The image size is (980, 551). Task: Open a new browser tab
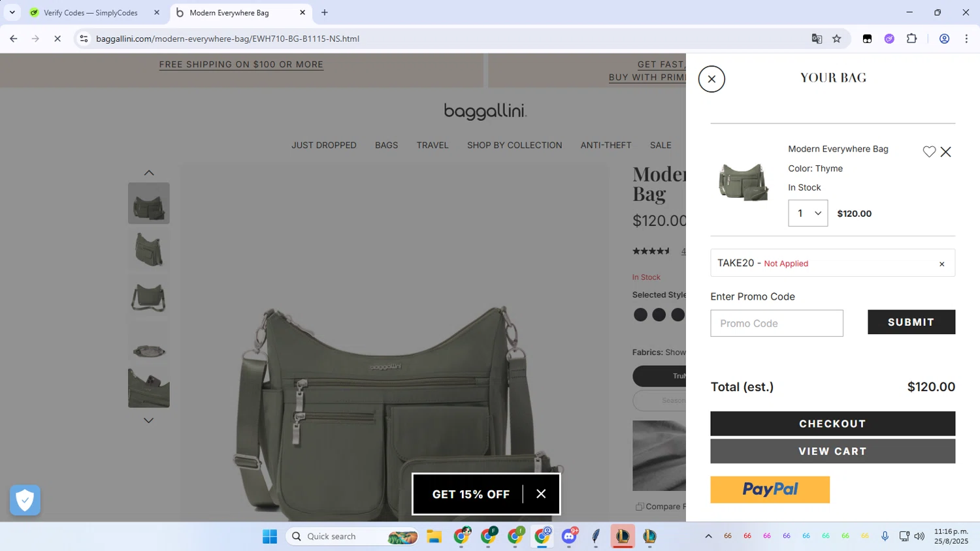coord(325,12)
